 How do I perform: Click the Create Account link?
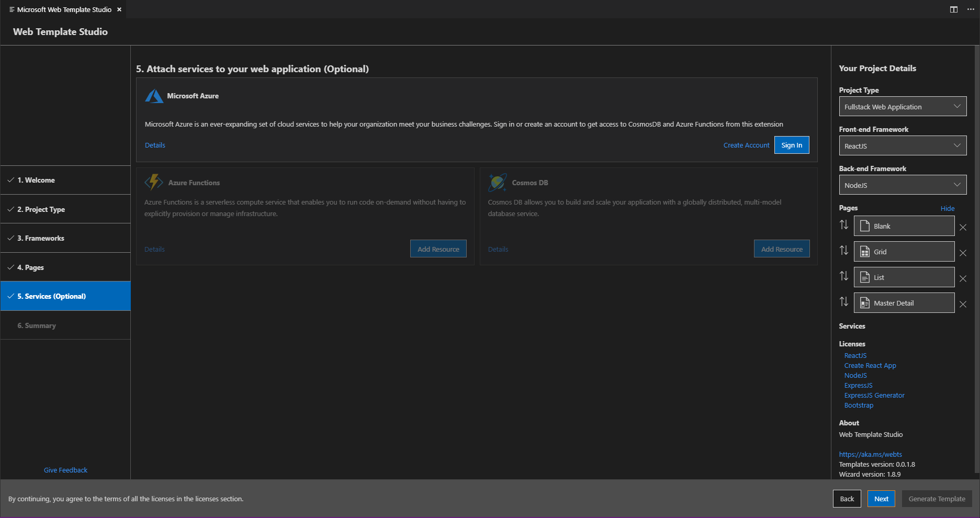[x=746, y=145]
